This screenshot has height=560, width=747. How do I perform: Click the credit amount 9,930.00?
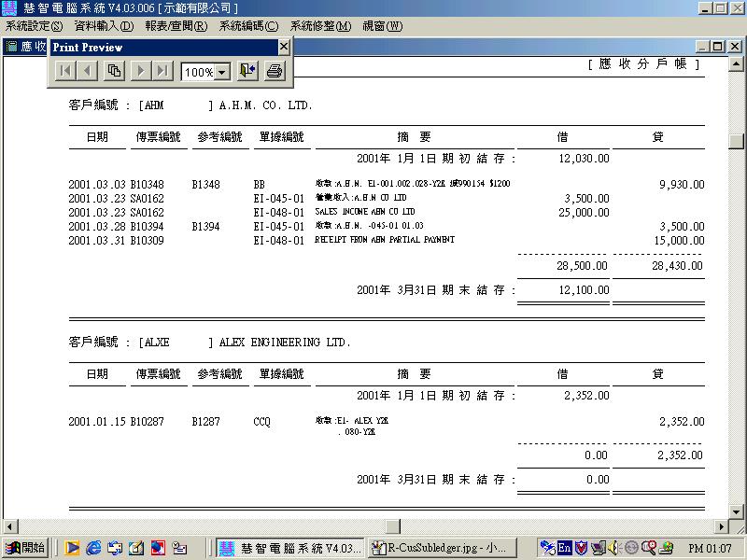point(682,184)
